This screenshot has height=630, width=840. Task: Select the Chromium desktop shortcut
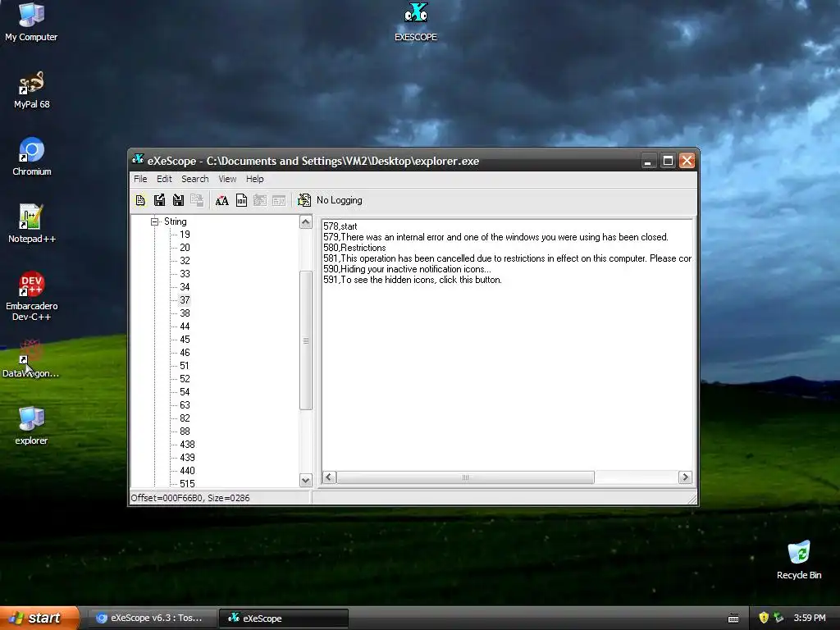pos(32,157)
